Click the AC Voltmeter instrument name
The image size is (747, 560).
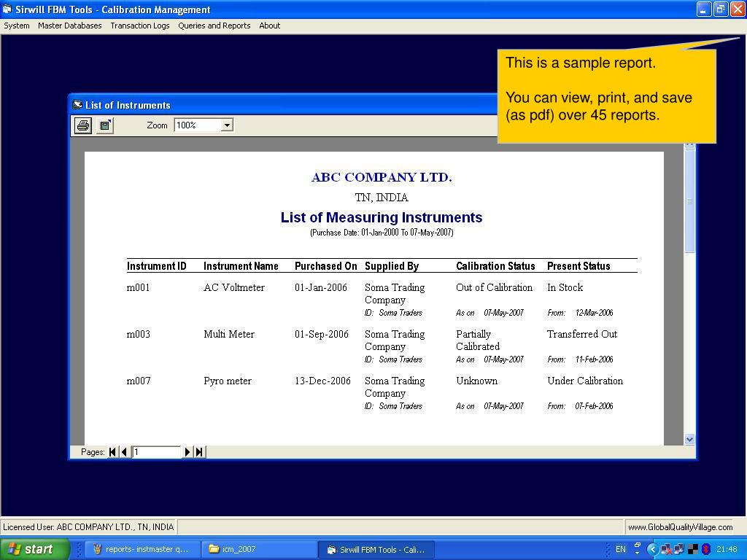[234, 287]
